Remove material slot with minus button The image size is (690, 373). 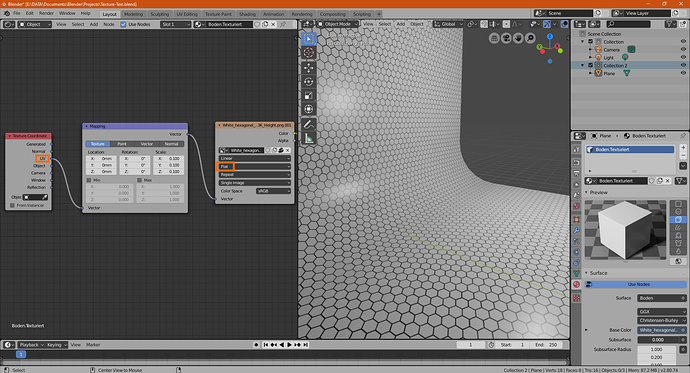(x=683, y=155)
